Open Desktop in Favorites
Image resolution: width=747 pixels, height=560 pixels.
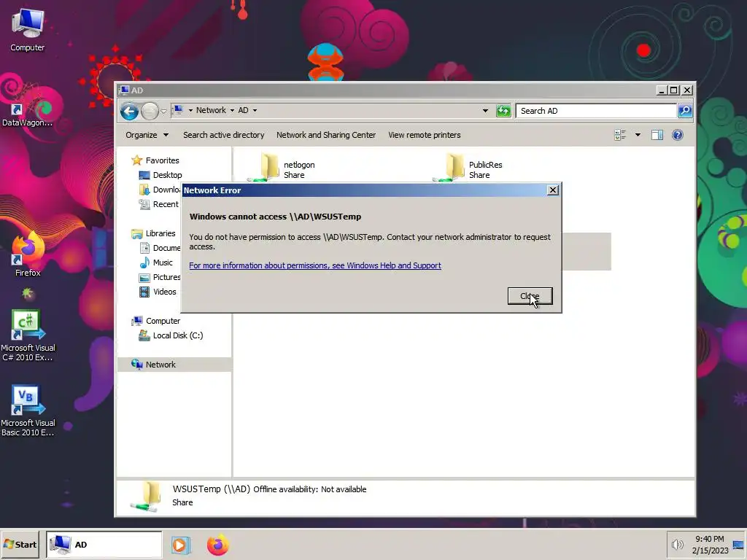[x=160, y=175]
